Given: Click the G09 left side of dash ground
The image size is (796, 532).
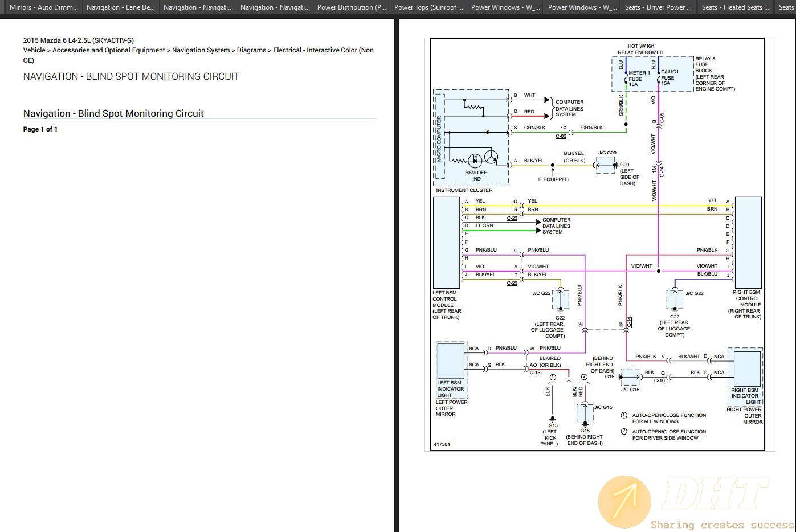Looking at the screenshot, I should (x=617, y=165).
